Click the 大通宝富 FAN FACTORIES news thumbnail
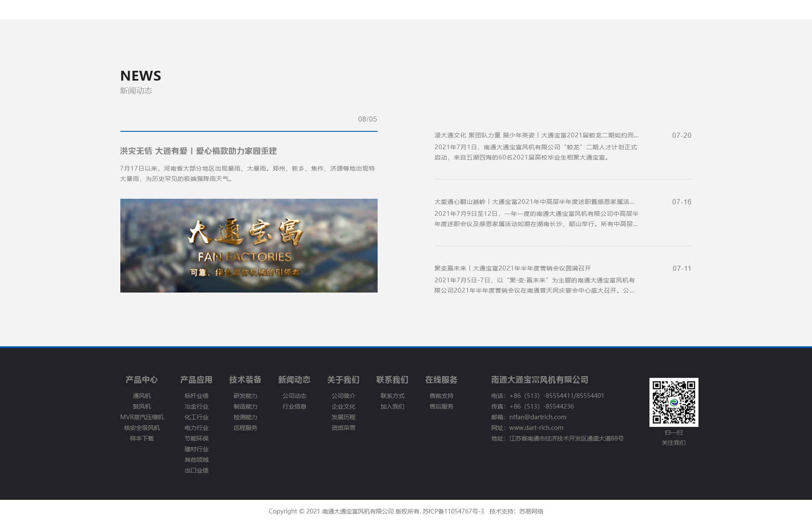 coord(249,246)
